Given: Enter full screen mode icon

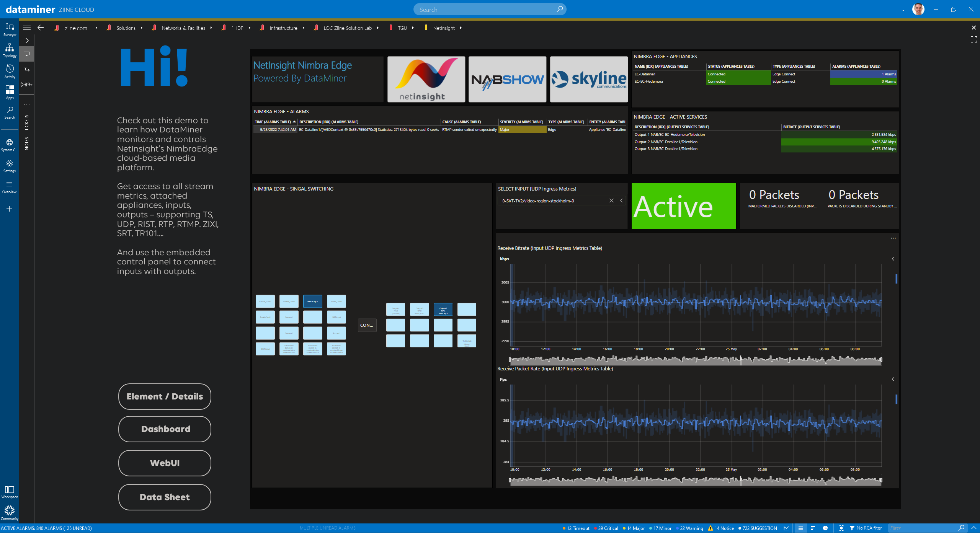Looking at the screenshot, I should 973,39.
